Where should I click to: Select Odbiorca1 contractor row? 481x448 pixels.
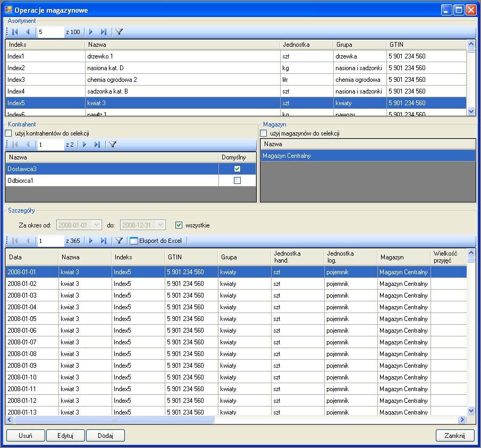coord(131,180)
